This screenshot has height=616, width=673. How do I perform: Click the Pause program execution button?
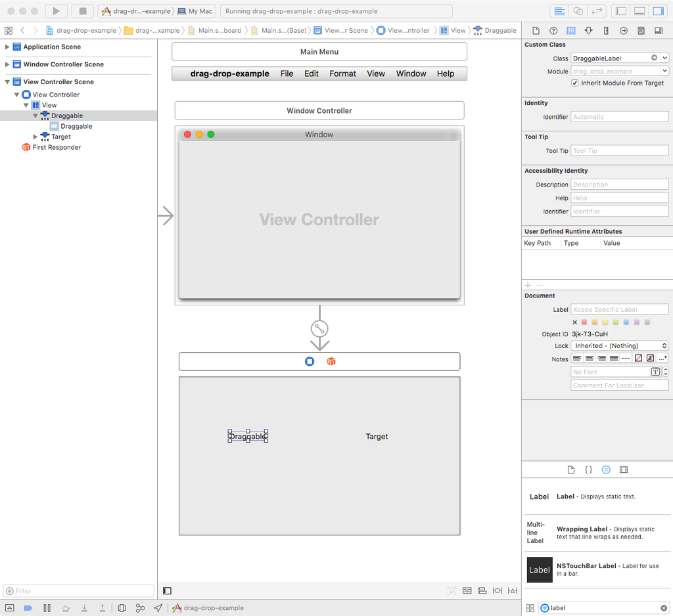[47, 608]
